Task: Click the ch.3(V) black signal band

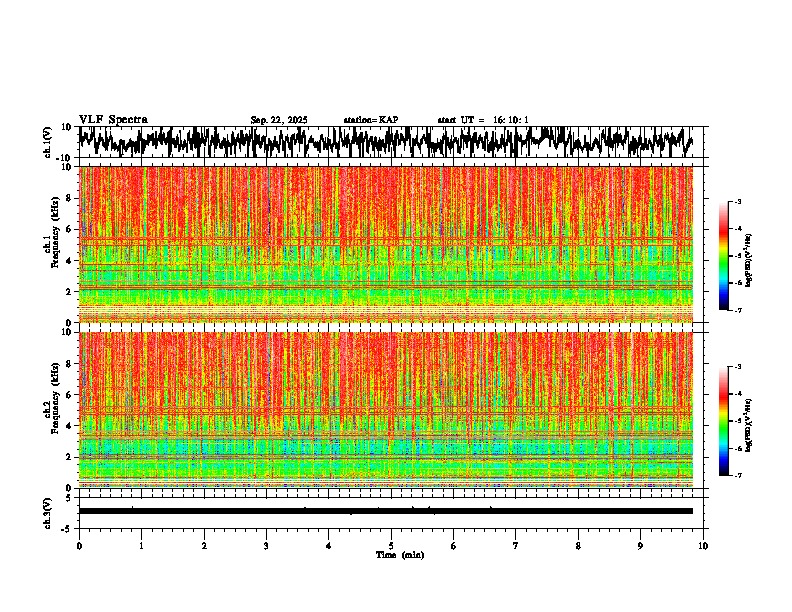Action: coord(385,511)
